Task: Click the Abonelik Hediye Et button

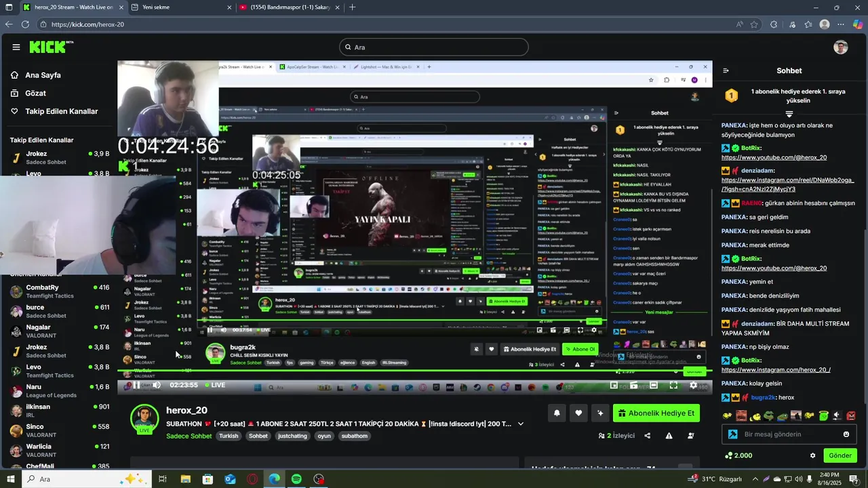Action: coord(656,413)
